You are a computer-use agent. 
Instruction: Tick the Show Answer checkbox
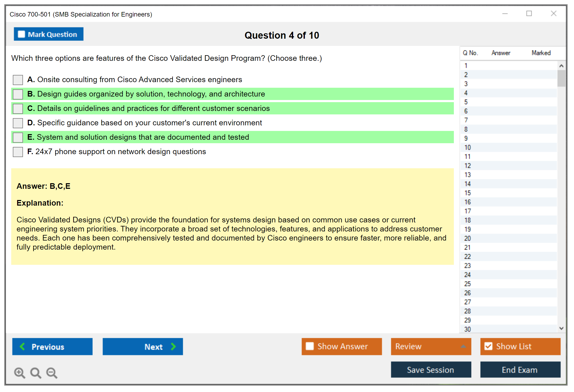coord(310,346)
